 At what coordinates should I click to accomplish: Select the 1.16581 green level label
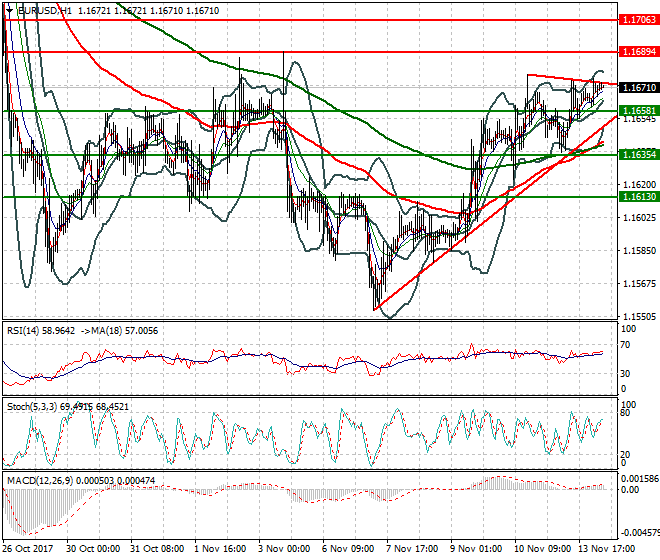639,111
